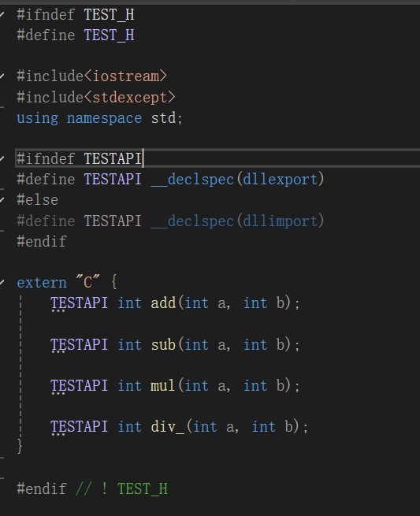Click the extern keyword
Viewport: 420px width, 516px height.
[42, 283]
